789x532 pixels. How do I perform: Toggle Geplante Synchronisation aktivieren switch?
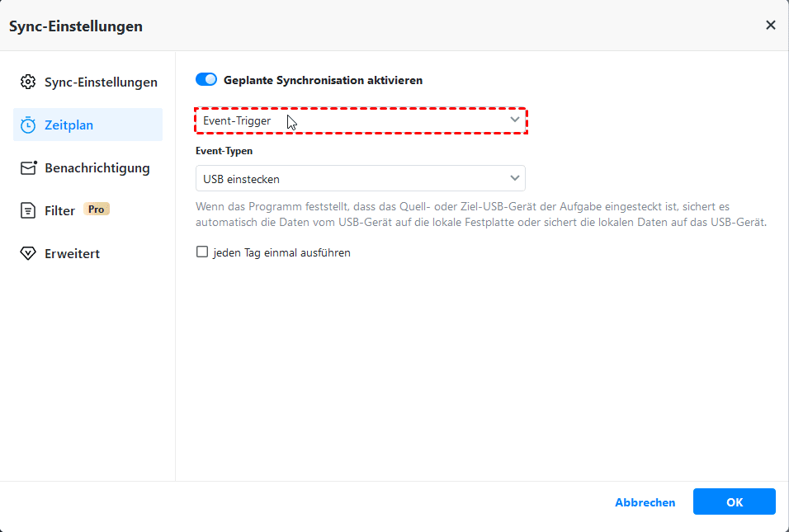(206, 80)
